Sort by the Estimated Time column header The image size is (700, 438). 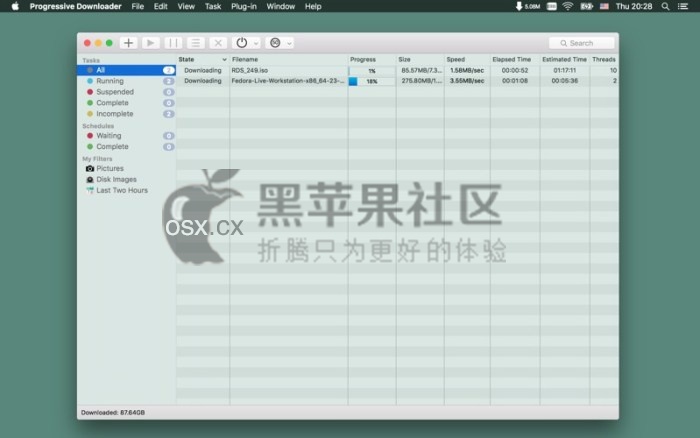point(564,59)
